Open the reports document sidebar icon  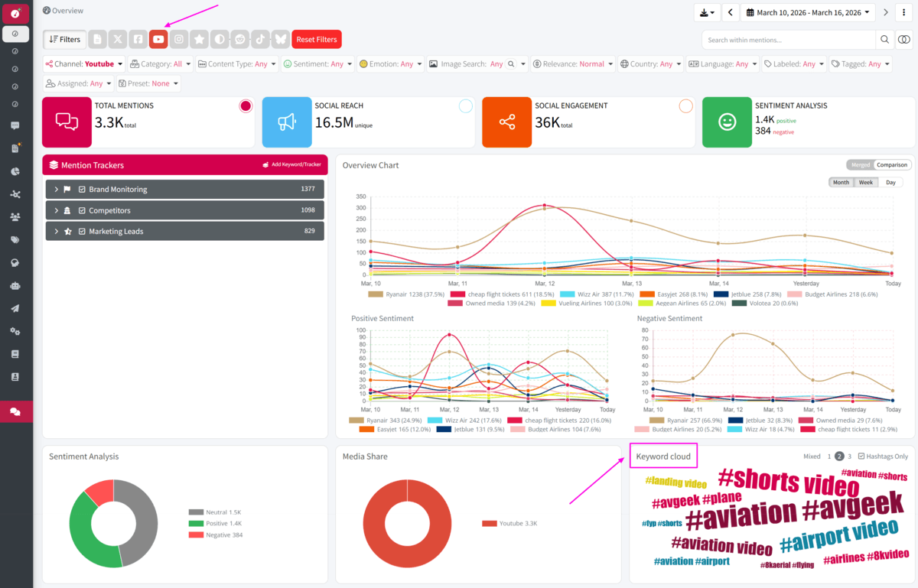[15, 148]
